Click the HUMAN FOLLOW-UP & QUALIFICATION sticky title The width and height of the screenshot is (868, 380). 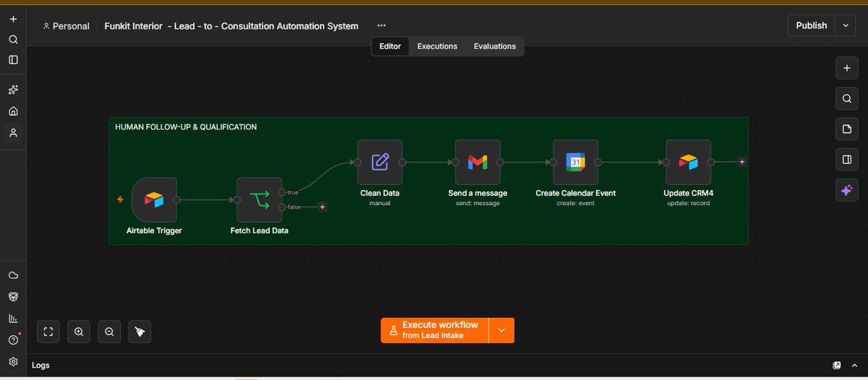[x=186, y=127]
